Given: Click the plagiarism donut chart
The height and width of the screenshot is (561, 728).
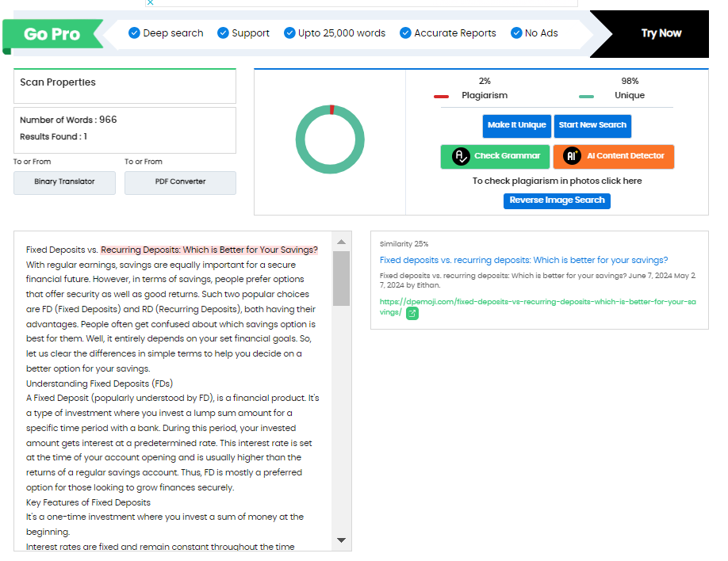Looking at the screenshot, I should tap(330, 139).
